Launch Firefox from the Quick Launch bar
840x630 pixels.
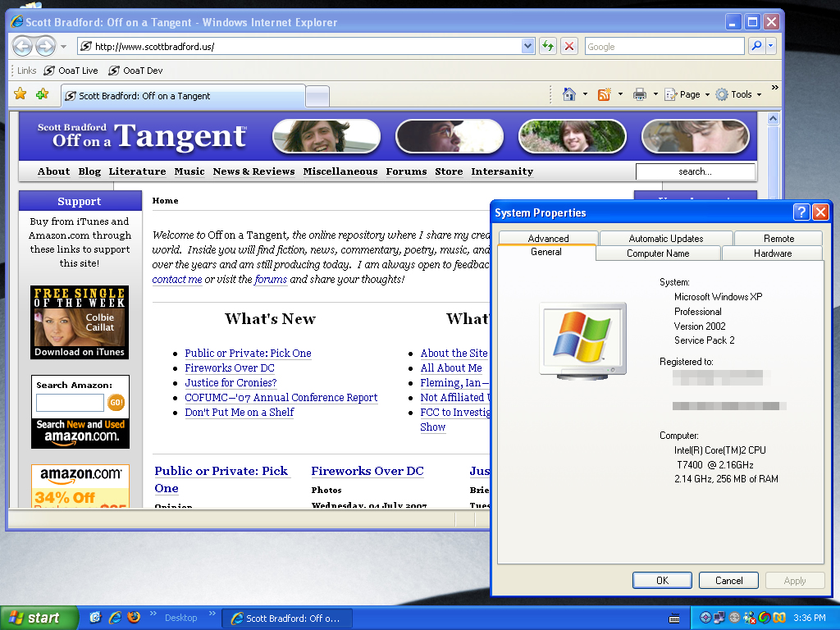134,618
